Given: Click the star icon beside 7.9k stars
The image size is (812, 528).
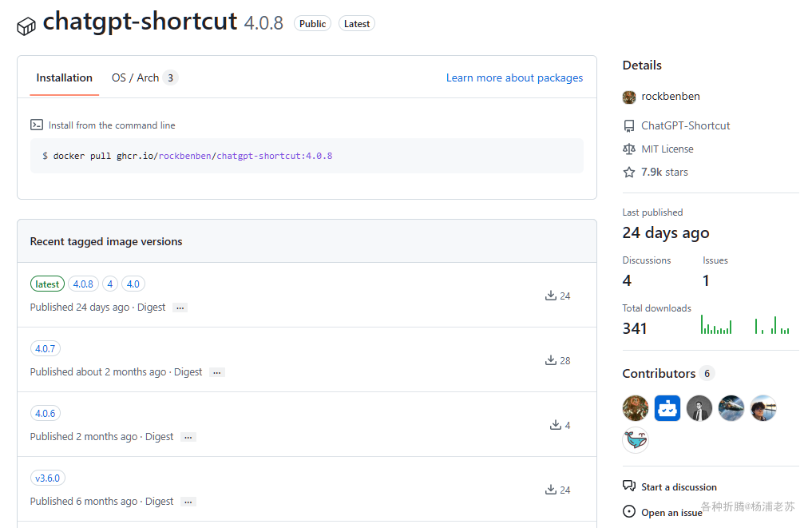Looking at the screenshot, I should (x=628, y=172).
